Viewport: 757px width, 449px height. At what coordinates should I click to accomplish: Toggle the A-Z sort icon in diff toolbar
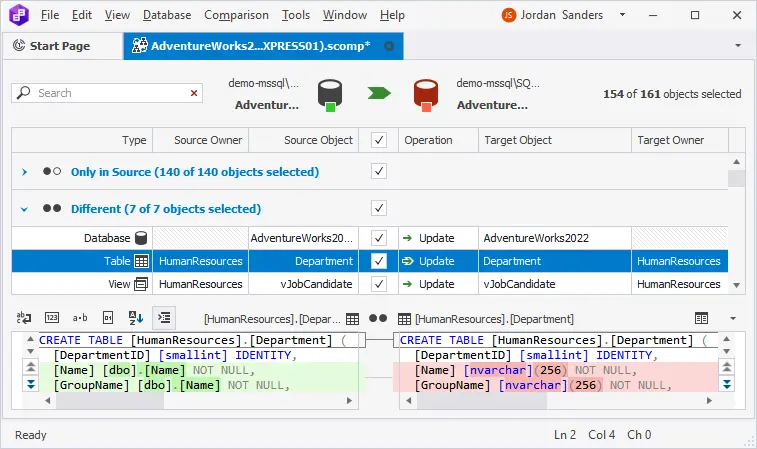[137, 318]
